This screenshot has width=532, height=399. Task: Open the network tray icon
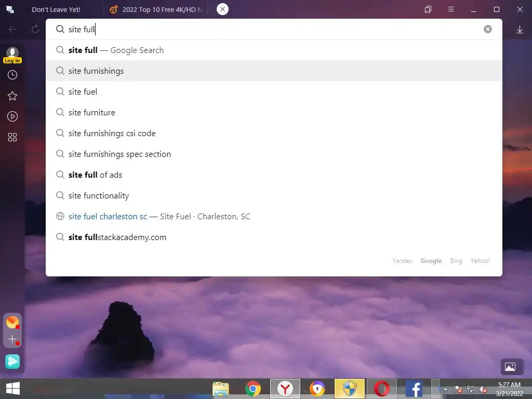tap(471, 389)
